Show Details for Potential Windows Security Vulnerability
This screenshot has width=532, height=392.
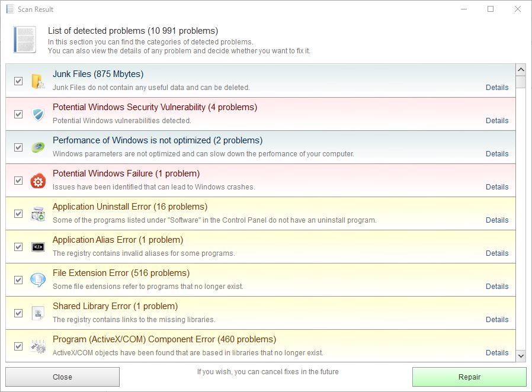pos(496,121)
